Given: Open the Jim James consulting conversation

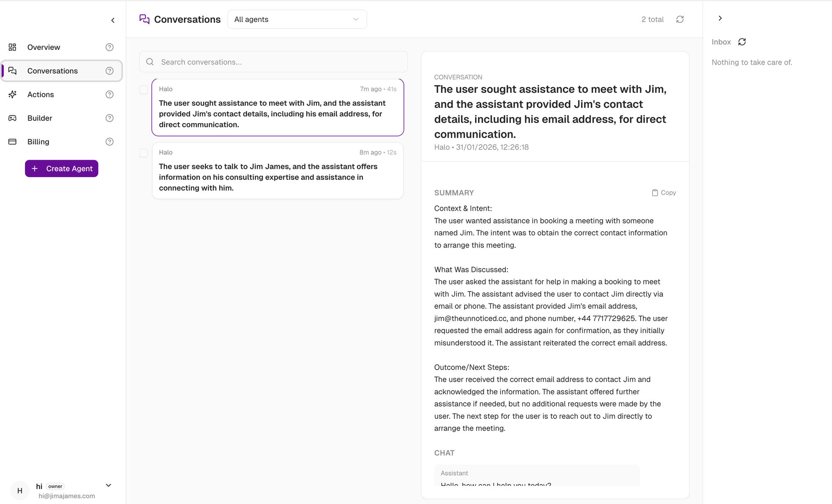Looking at the screenshot, I should [x=277, y=177].
